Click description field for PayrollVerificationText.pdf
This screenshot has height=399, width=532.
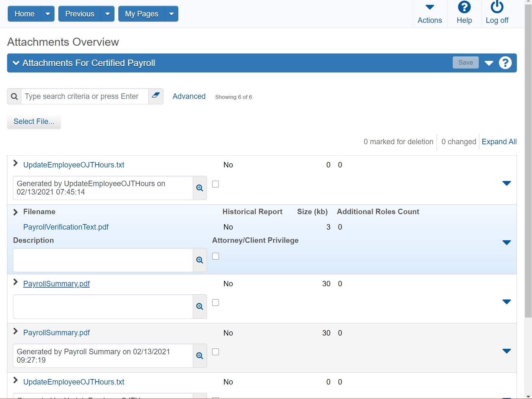click(x=103, y=260)
